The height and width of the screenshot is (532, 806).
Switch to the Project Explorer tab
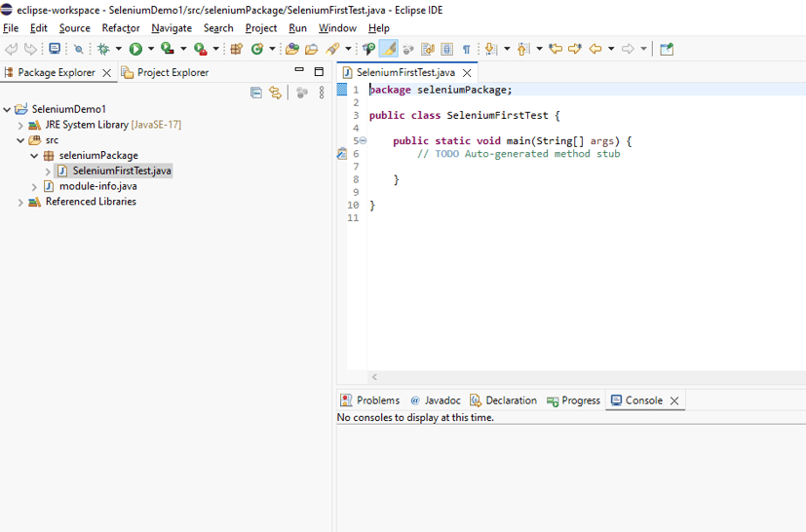[165, 72]
